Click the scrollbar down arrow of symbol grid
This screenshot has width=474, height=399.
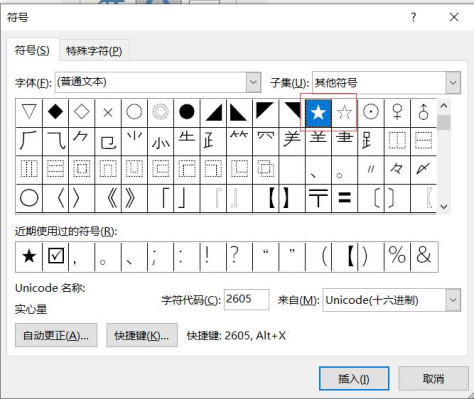[x=443, y=206]
